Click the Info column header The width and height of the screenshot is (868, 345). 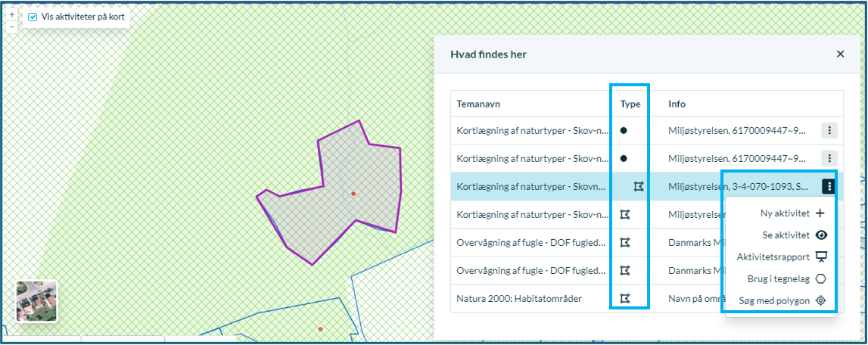tap(677, 104)
